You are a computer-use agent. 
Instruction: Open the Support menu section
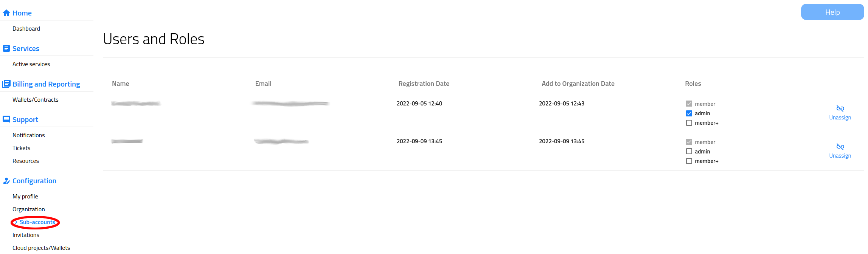click(25, 119)
